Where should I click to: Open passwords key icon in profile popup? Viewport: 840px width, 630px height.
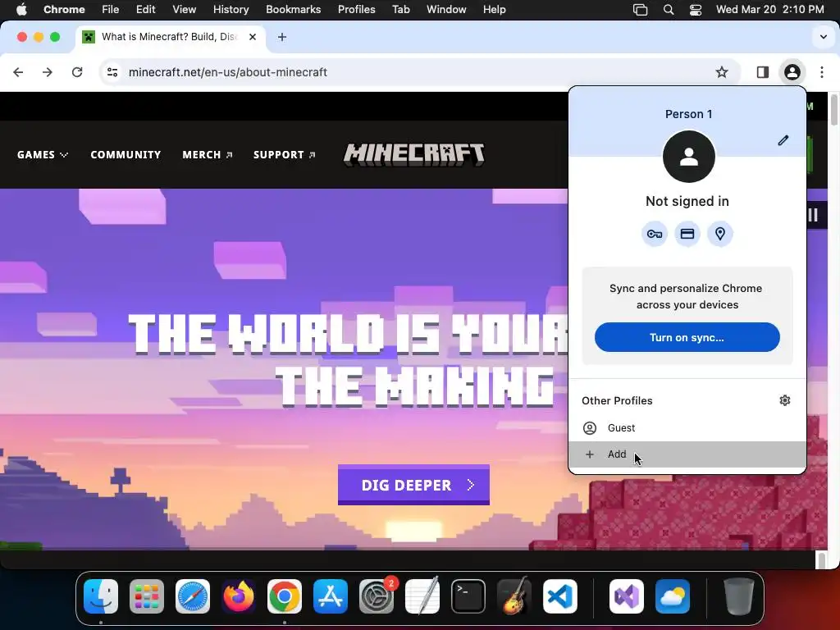tap(654, 234)
